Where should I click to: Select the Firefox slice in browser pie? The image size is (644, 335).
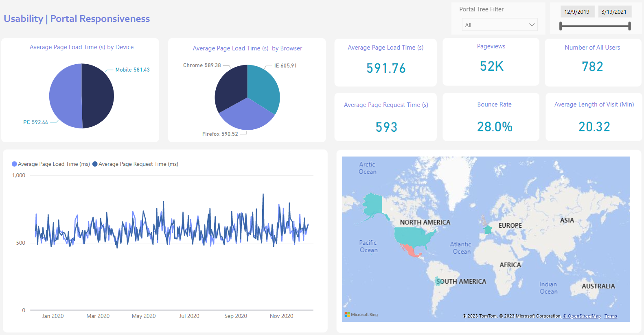247,116
